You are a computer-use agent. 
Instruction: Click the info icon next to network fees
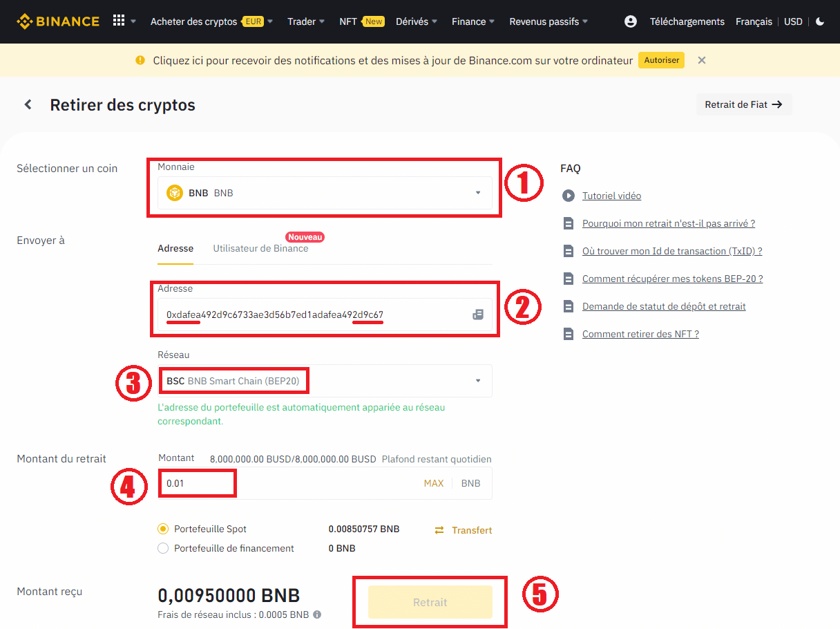pyautogui.click(x=316, y=614)
